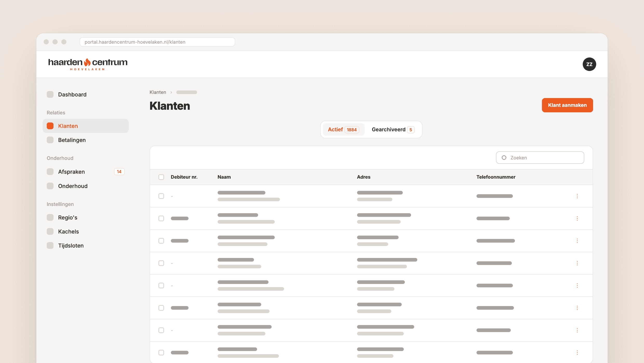The width and height of the screenshot is (644, 363).
Task: Click the haarden centrum Hoevelaken logo
Action: pos(88,64)
